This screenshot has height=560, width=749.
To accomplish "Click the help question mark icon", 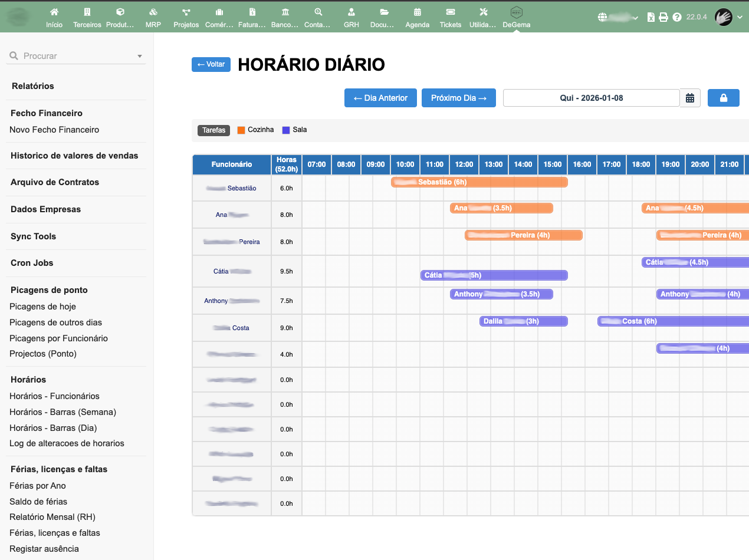I will coord(676,17).
